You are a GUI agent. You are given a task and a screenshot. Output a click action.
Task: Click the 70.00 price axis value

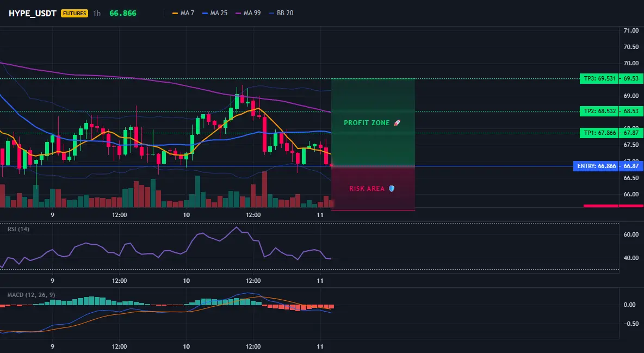(x=631, y=63)
